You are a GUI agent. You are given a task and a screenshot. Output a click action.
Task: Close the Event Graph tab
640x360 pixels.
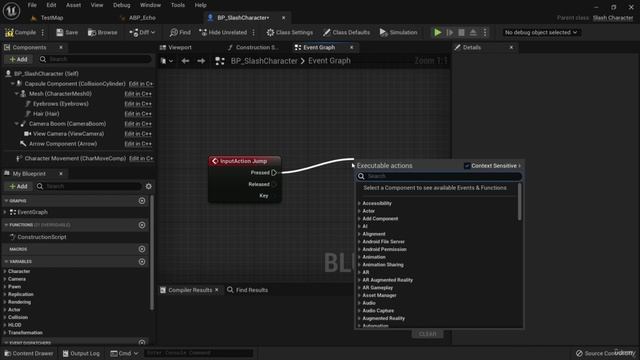pyautogui.click(x=351, y=47)
